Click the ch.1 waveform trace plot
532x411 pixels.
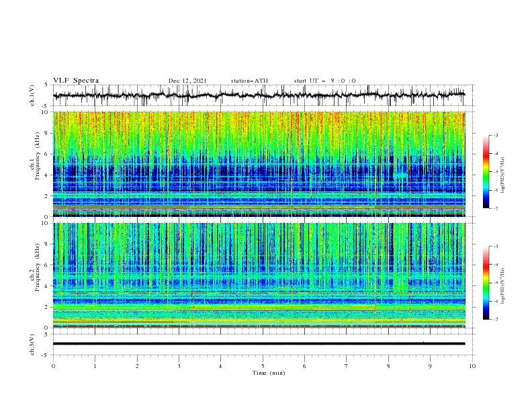259,95
